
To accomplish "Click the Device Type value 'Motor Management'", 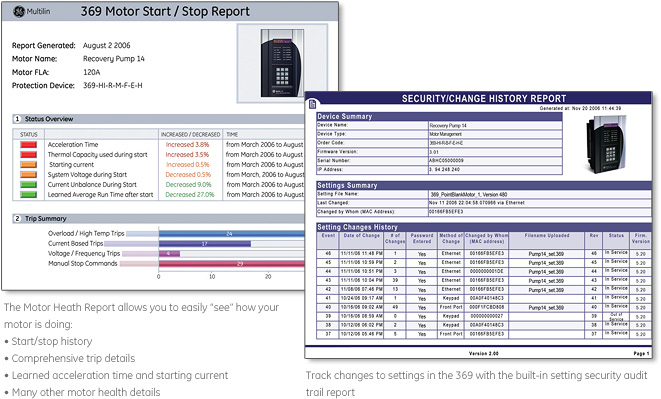I will tap(446, 134).
